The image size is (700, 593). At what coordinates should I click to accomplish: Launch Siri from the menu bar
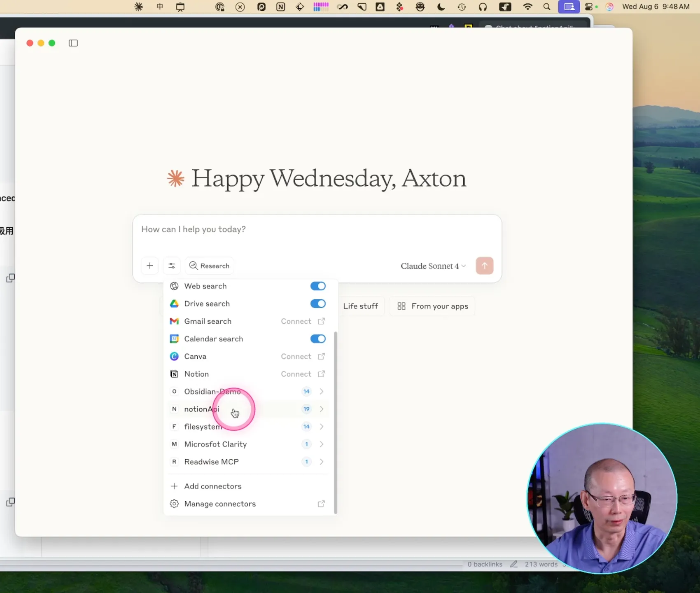coord(610,7)
